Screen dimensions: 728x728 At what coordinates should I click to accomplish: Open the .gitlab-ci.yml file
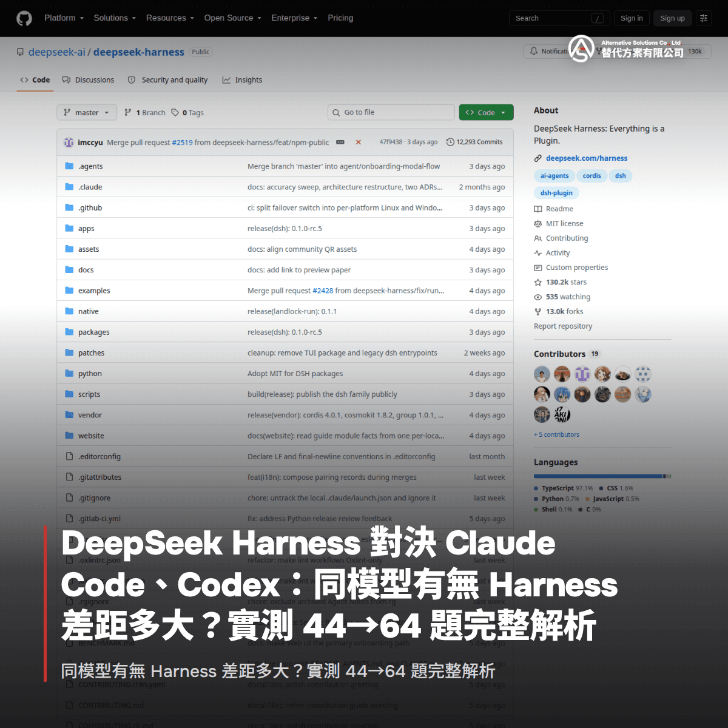99,519
